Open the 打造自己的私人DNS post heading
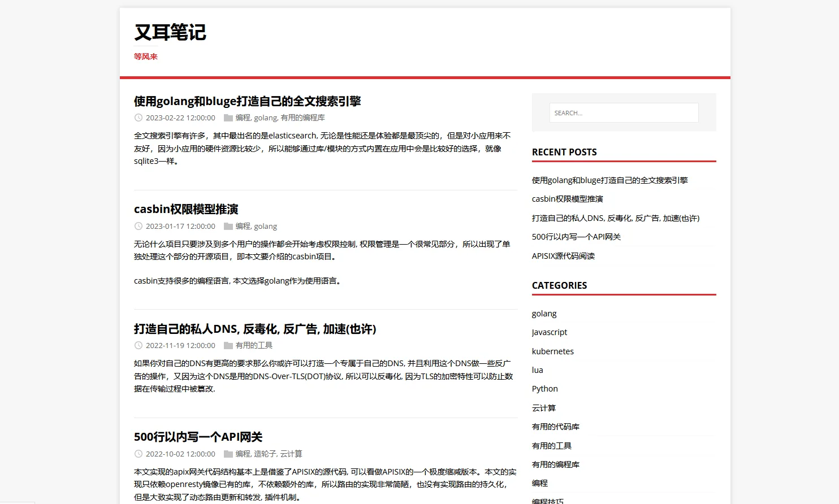This screenshot has width=839, height=504. [x=255, y=329]
